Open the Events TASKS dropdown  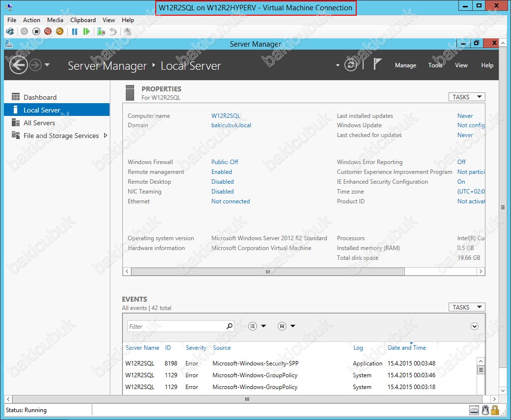point(467,307)
